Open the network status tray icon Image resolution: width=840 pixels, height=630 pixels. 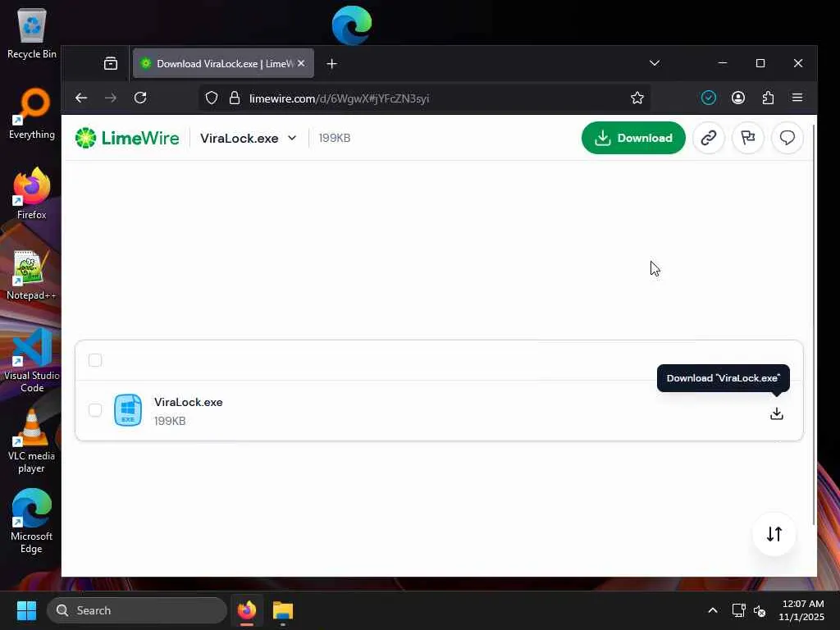point(739,610)
